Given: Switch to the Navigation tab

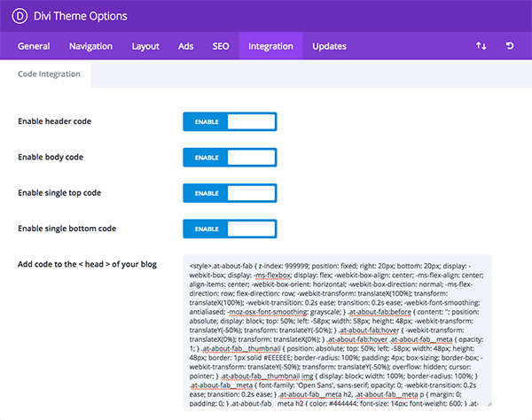Looking at the screenshot, I should (90, 46).
